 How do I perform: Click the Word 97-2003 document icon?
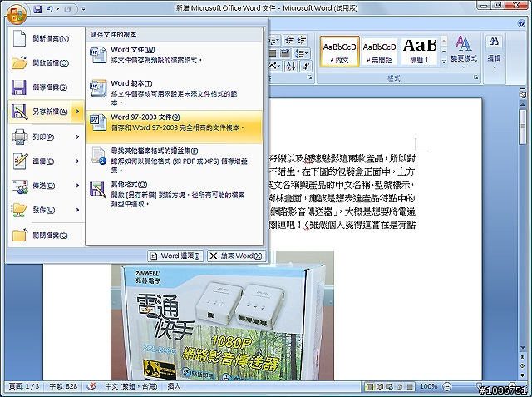point(98,122)
